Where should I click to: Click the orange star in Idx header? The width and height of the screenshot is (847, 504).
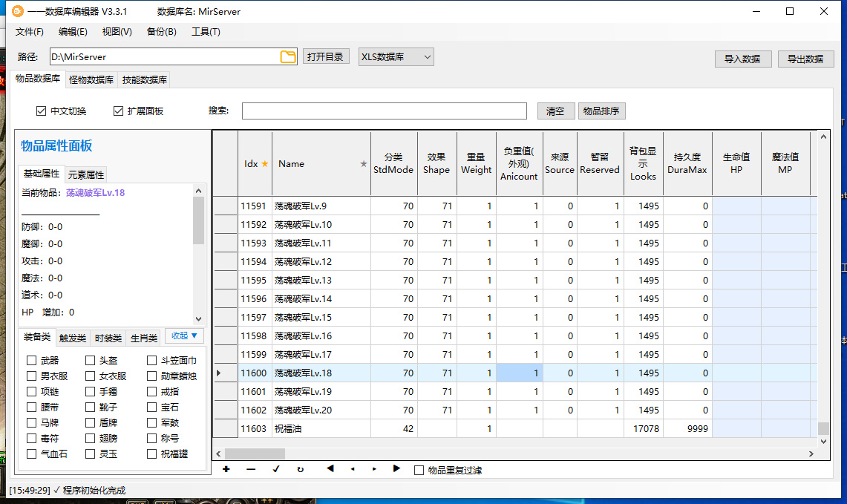click(265, 164)
